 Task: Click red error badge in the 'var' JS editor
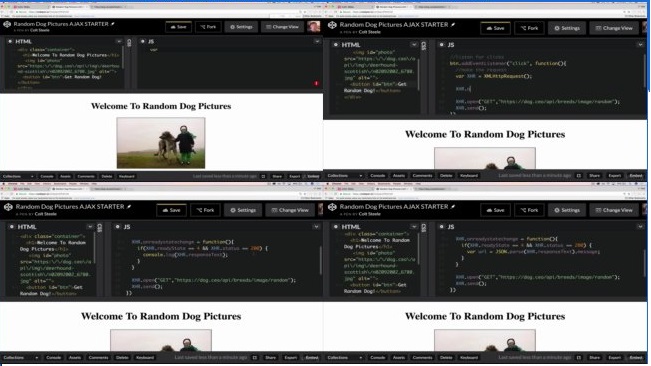316,83
